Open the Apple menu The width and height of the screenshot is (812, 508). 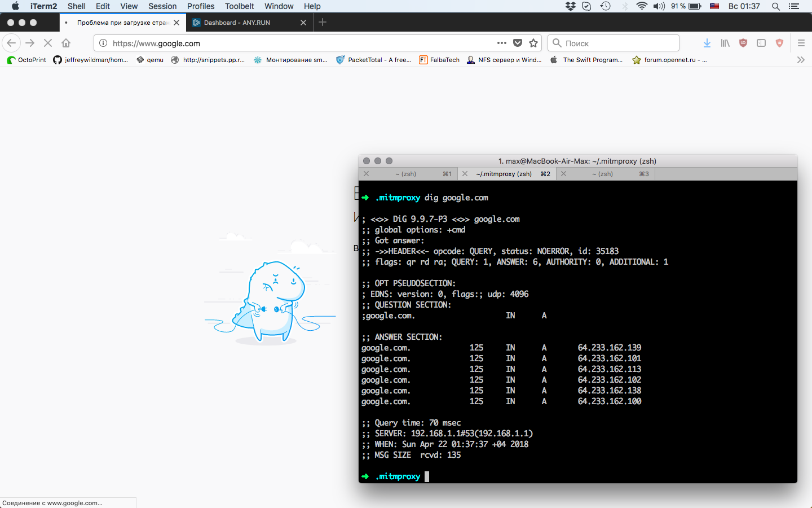(15, 6)
